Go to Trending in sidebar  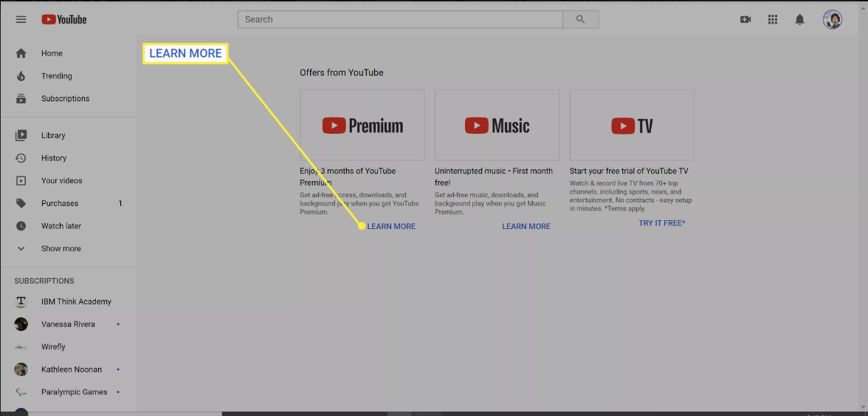click(x=56, y=76)
